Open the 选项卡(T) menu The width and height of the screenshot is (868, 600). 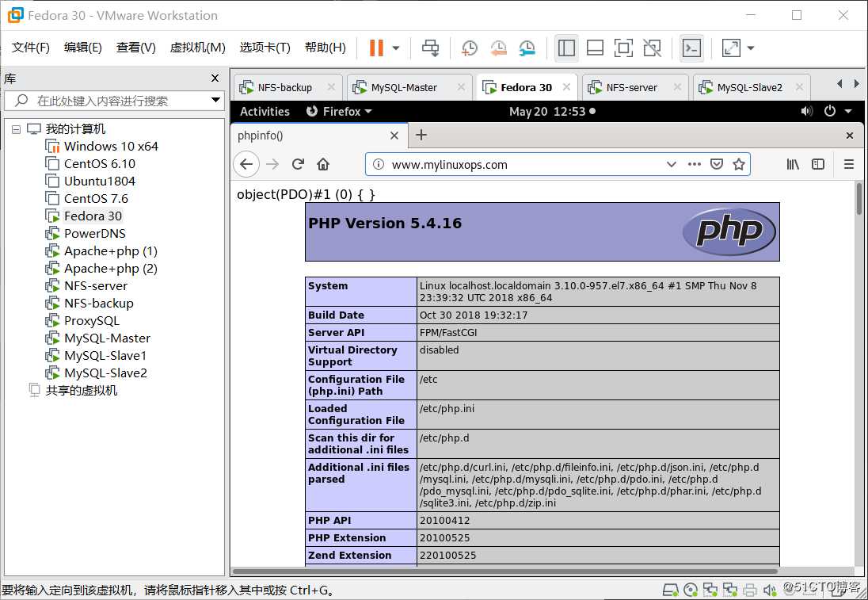[265, 48]
